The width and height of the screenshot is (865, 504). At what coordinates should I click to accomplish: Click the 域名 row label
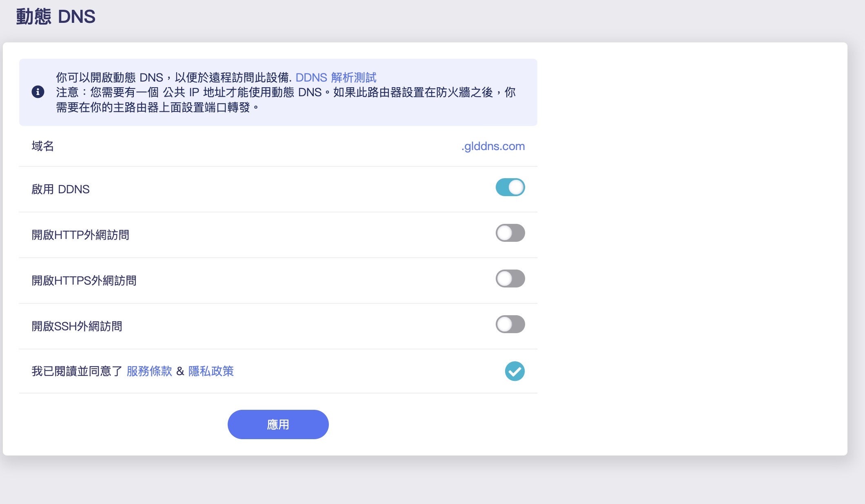click(43, 146)
